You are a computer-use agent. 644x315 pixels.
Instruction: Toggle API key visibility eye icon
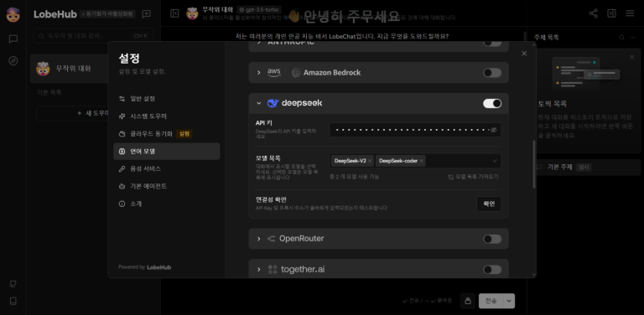(x=494, y=130)
